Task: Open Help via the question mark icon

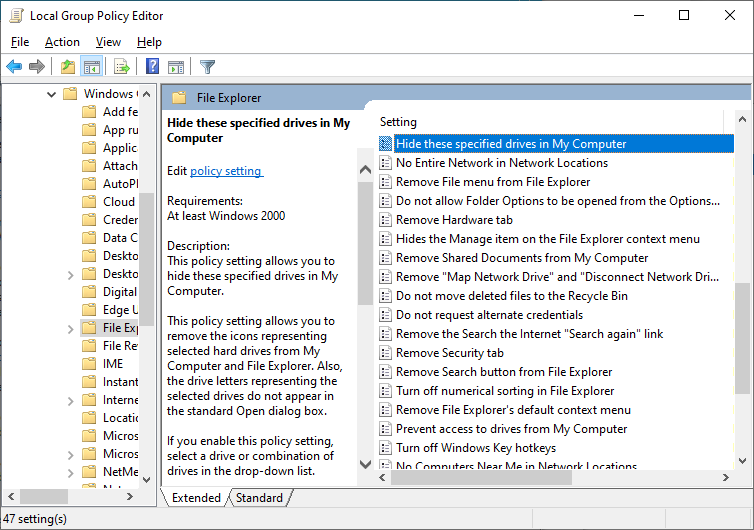Action: 152,67
